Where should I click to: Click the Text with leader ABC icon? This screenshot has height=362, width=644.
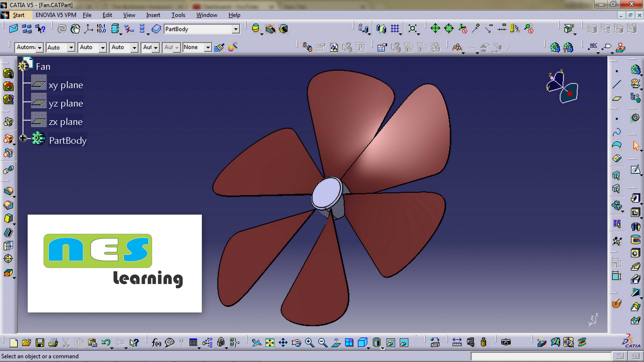[593, 47]
